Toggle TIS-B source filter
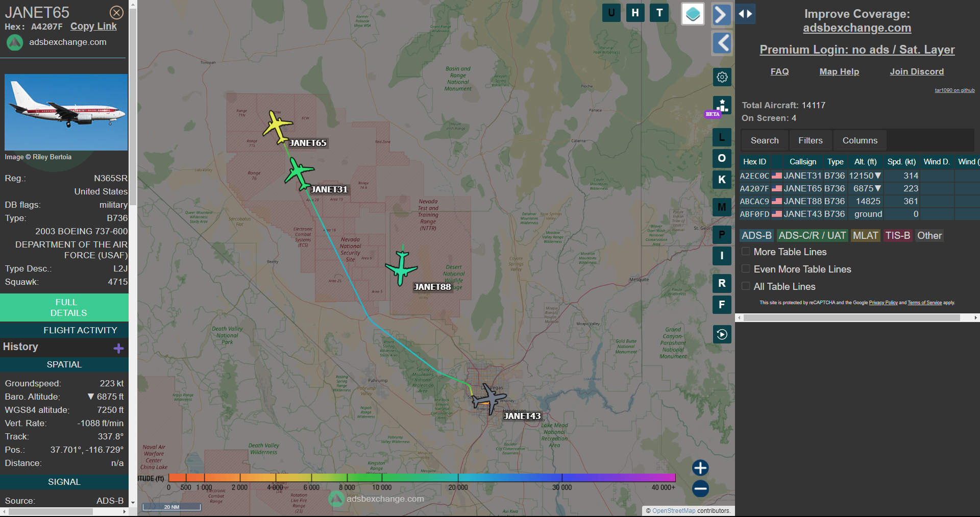The image size is (980, 517). click(898, 235)
